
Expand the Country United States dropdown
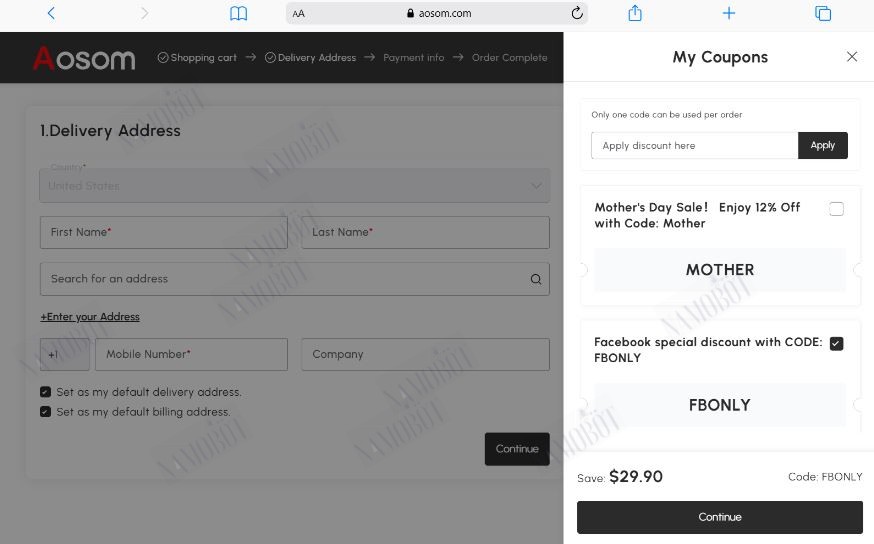coord(294,186)
